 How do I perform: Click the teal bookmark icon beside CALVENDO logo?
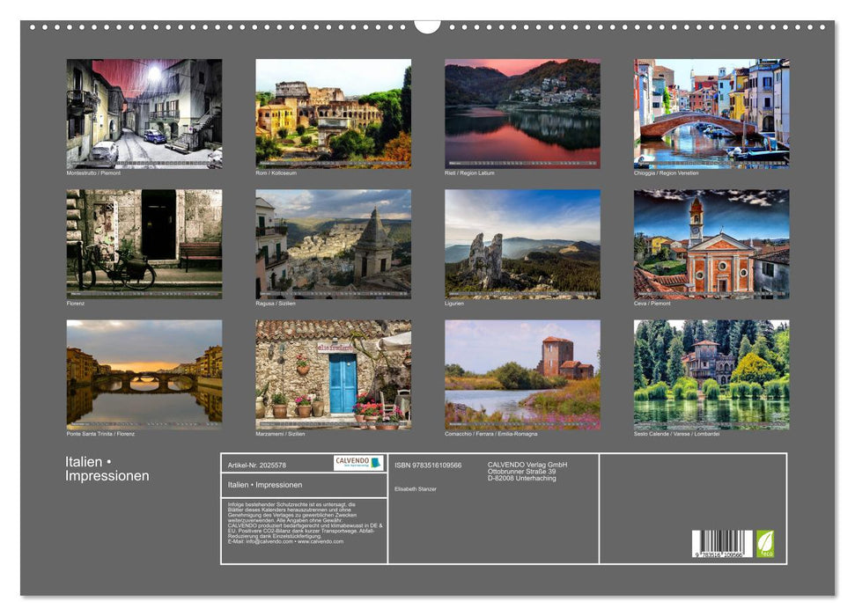377,463
